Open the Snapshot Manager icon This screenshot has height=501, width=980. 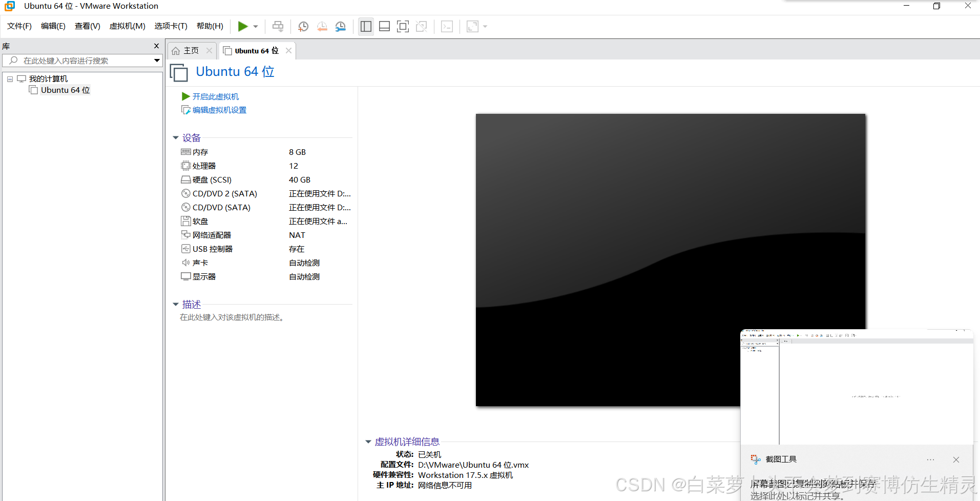coord(341,26)
